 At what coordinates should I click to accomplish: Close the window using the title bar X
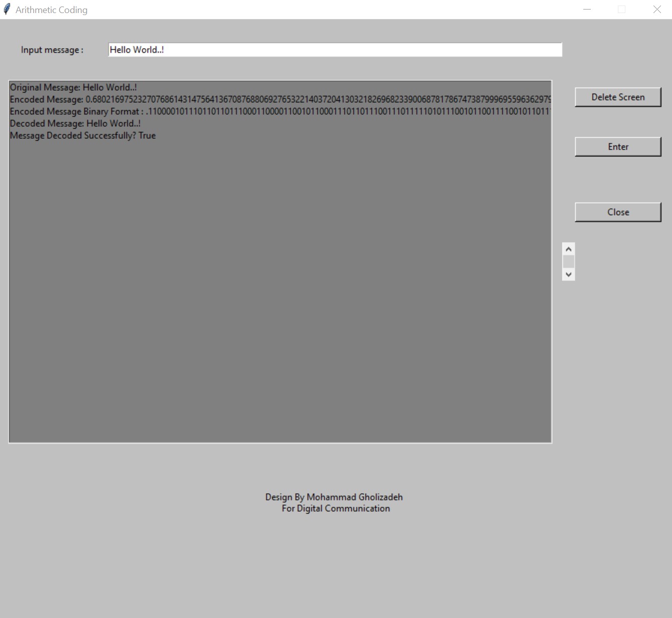(x=657, y=10)
